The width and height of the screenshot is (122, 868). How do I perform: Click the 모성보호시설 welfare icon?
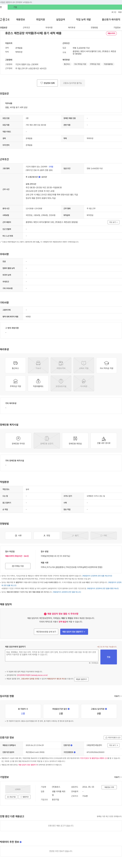pos(61,383)
